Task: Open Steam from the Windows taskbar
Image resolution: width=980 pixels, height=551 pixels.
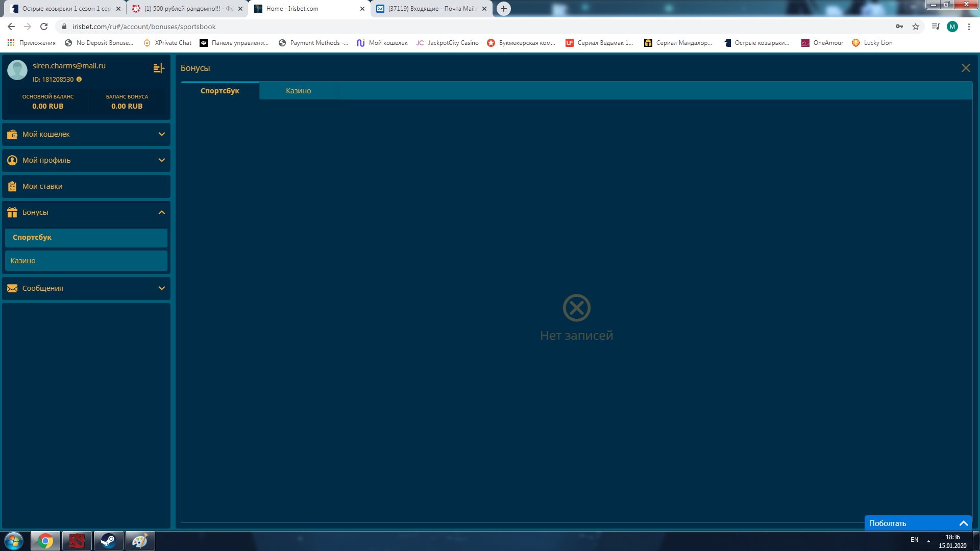Action: pyautogui.click(x=108, y=541)
